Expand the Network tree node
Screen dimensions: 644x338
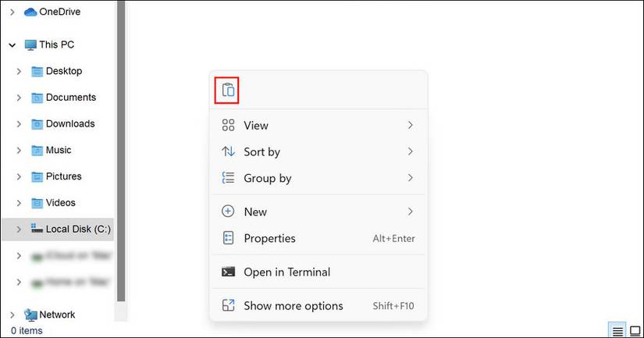12,315
